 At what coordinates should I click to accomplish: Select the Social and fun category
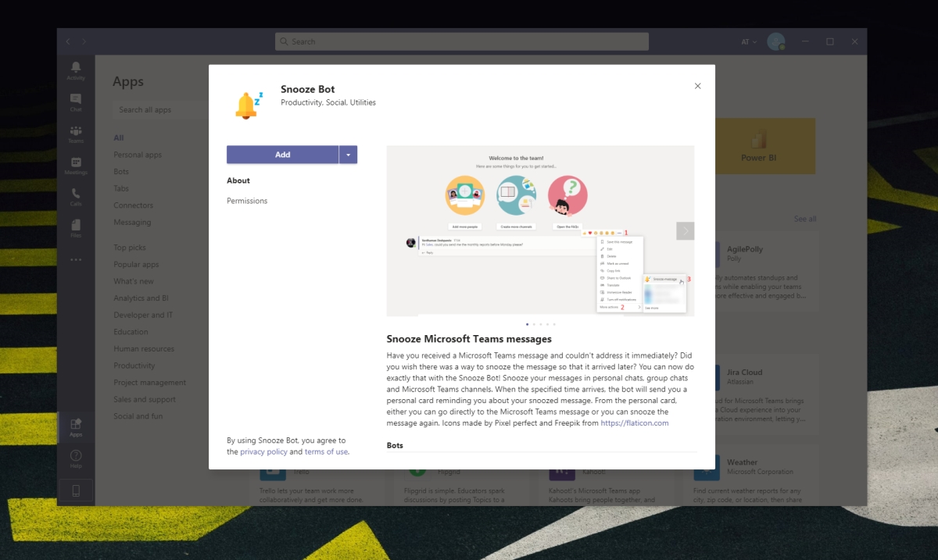point(138,416)
